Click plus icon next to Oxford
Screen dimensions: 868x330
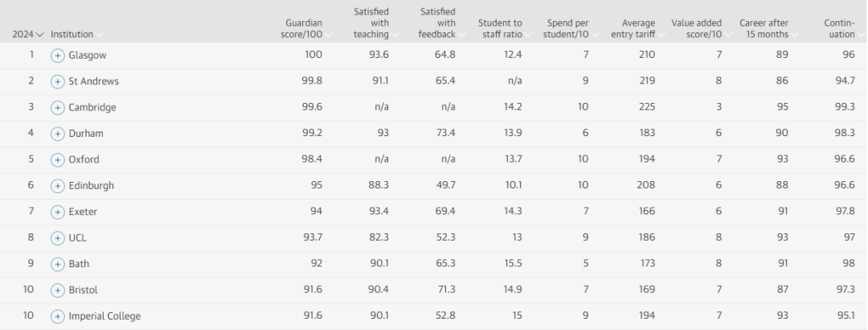[x=58, y=159]
